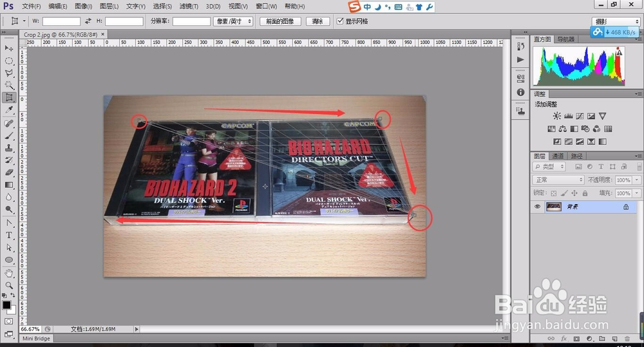
Task: Open the workspace switcher dropdown
Action: tap(616, 21)
